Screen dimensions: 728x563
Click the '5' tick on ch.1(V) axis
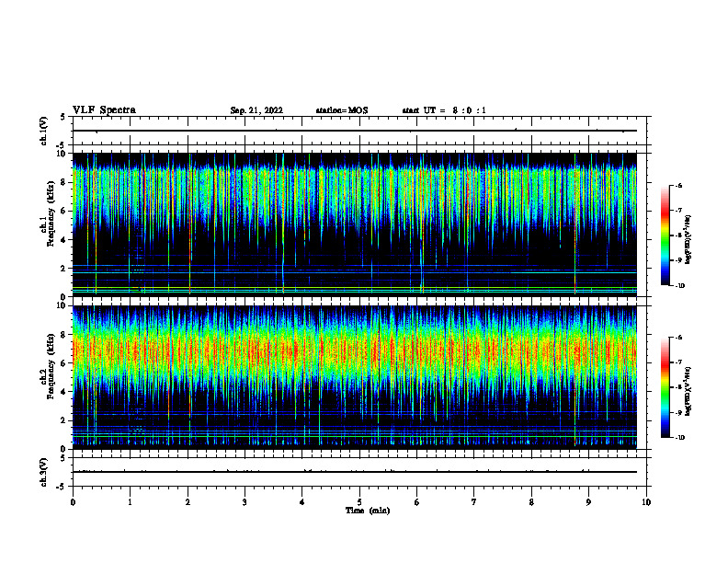coord(63,117)
